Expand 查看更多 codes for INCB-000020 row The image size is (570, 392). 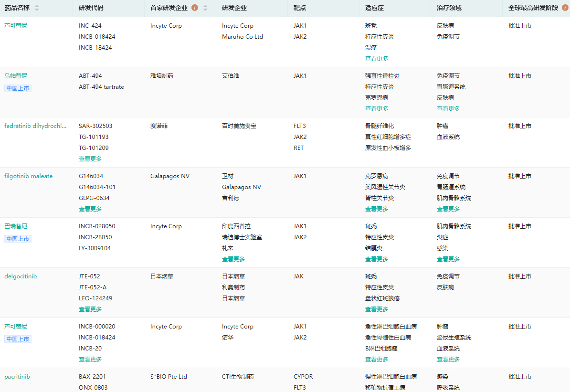(x=90, y=360)
